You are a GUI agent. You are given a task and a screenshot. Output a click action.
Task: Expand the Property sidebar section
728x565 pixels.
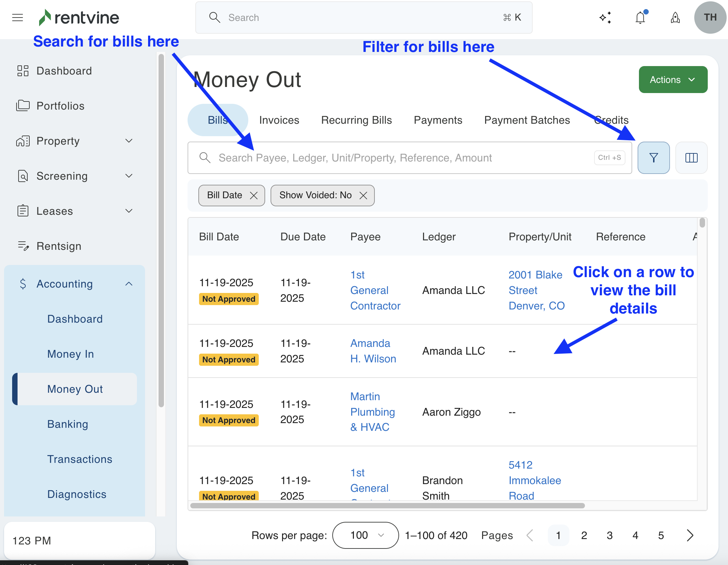(129, 141)
